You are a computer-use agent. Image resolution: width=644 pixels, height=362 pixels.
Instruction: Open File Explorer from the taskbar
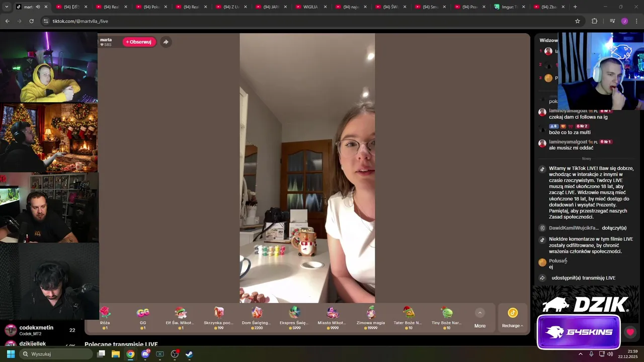tap(116, 354)
